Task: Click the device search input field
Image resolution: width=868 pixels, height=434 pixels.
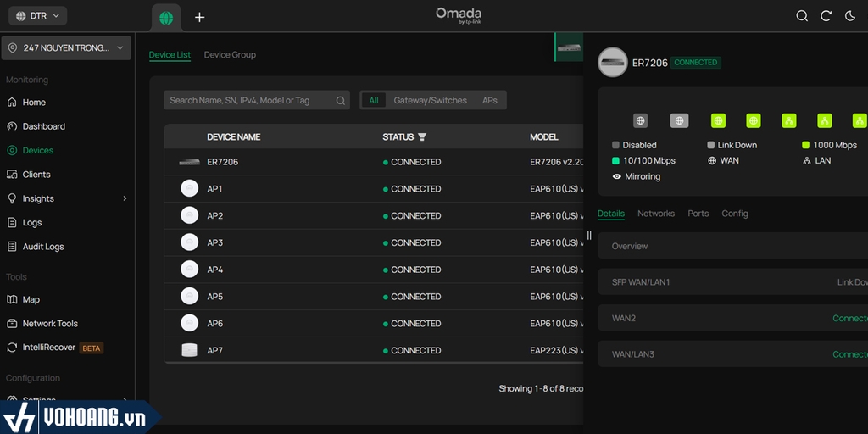Action: pyautogui.click(x=250, y=101)
